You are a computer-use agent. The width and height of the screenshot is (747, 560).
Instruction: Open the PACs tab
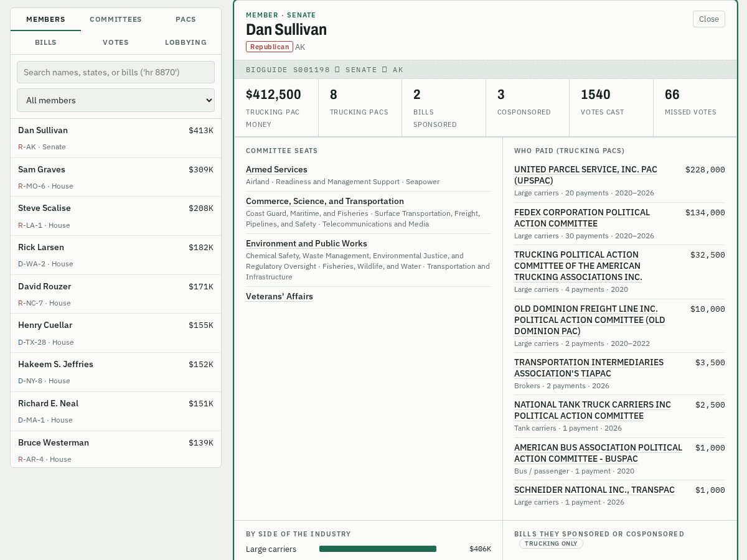pyautogui.click(x=186, y=19)
